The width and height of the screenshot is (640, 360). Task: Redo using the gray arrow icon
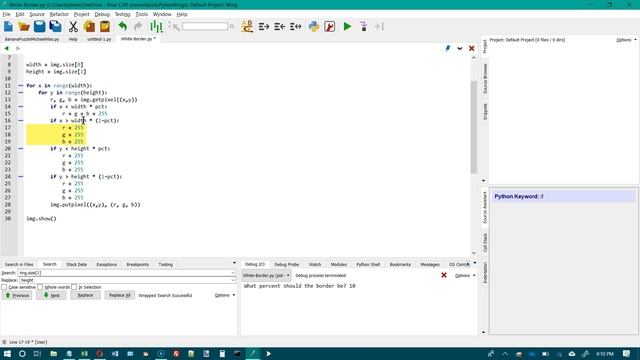point(138,27)
